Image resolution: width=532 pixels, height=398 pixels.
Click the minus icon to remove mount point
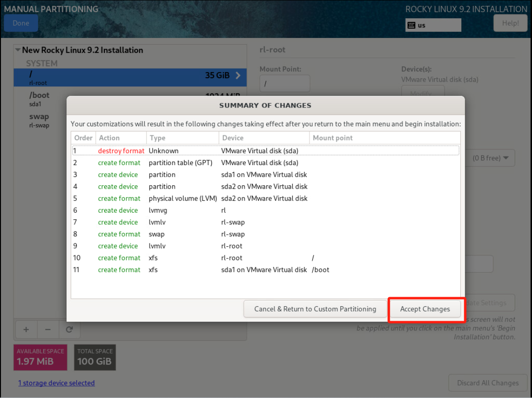click(48, 329)
